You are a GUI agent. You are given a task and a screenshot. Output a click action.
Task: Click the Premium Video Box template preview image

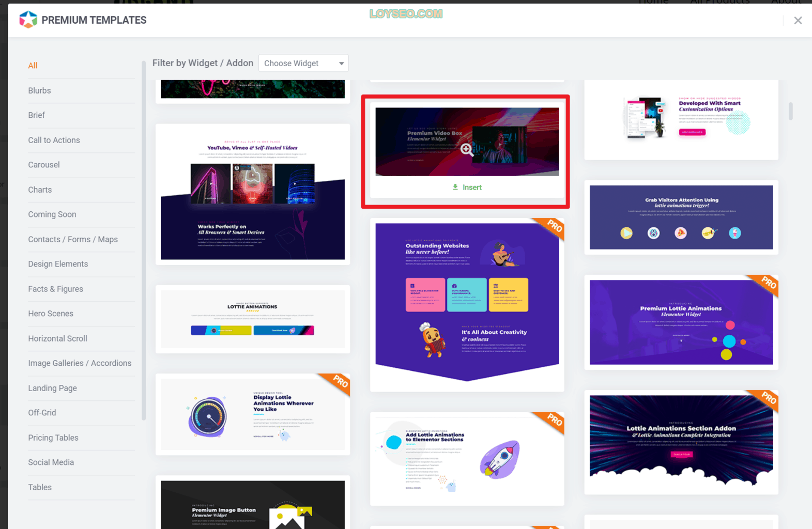click(467, 142)
